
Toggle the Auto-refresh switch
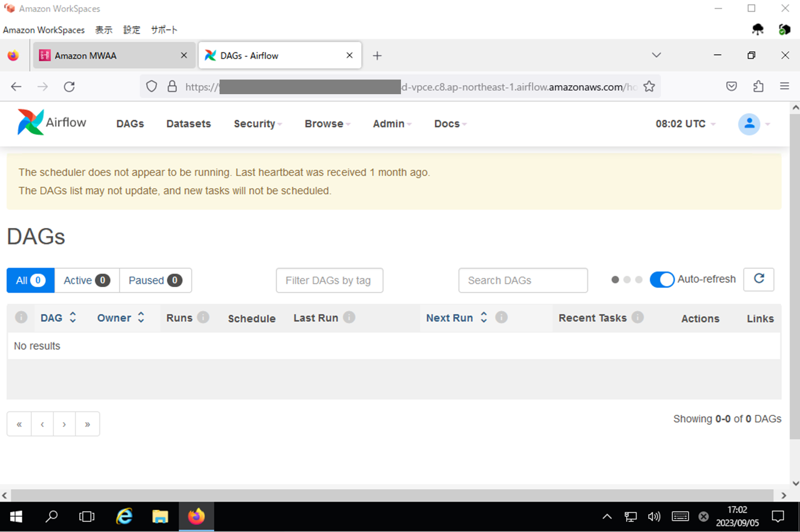pyautogui.click(x=662, y=280)
